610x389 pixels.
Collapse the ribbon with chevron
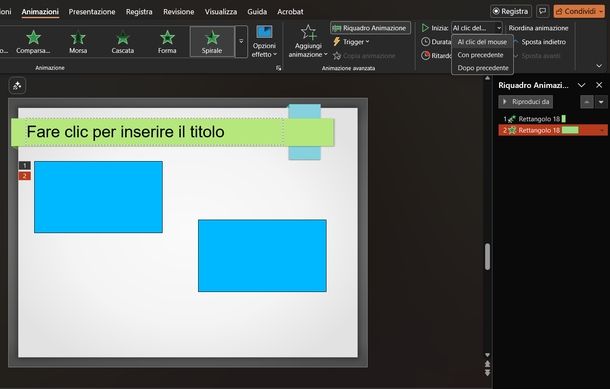[x=599, y=66]
